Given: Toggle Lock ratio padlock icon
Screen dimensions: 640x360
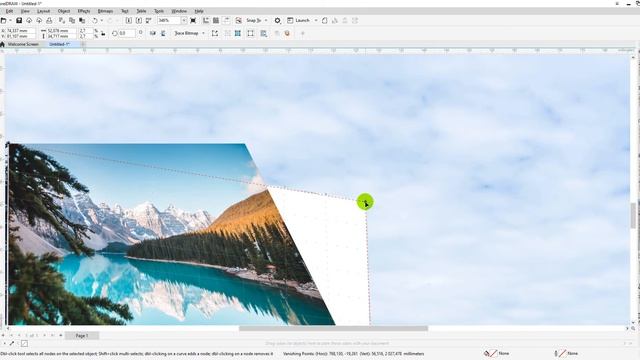Looking at the screenshot, I should point(103,33).
